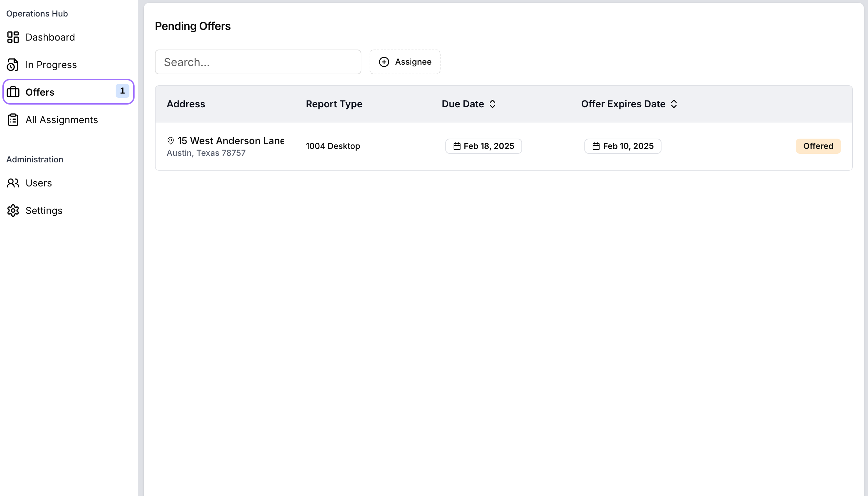
Task: Focus the Search input field
Action: click(x=258, y=62)
